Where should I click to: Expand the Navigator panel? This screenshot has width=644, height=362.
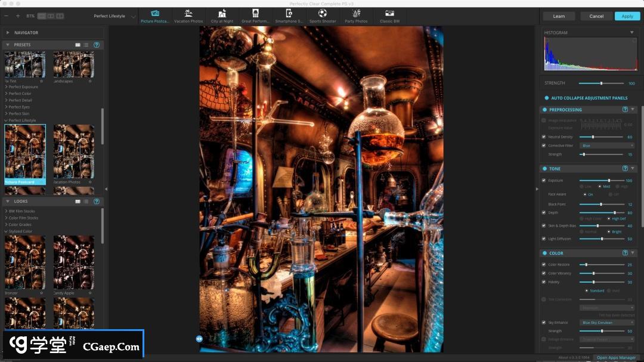tap(8, 33)
